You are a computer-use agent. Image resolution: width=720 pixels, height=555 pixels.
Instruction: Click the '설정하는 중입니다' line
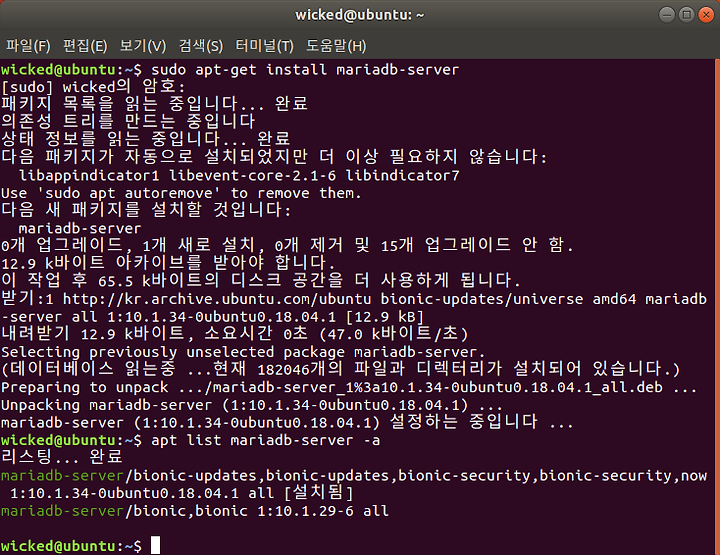click(x=287, y=422)
